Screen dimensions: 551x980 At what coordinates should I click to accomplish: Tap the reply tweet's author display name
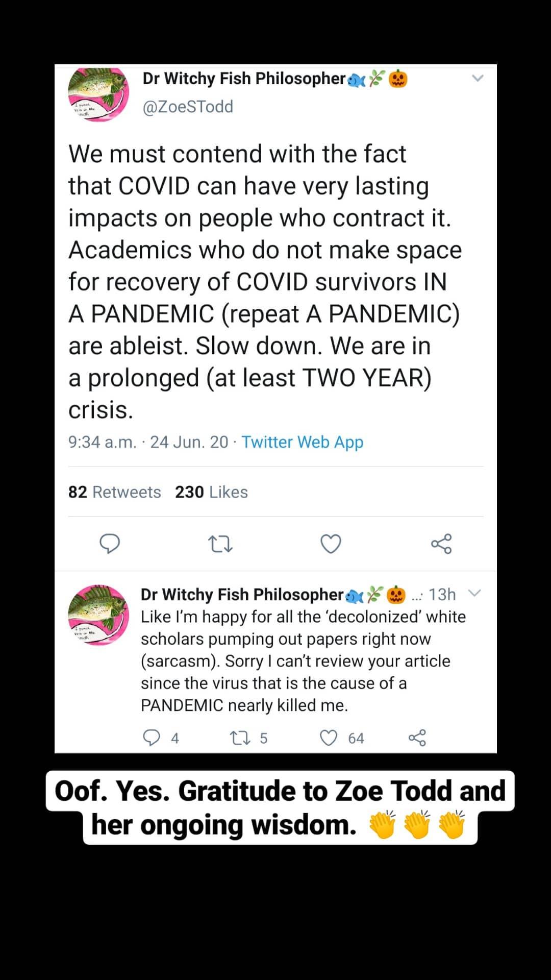pyautogui.click(x=242, y=595)
